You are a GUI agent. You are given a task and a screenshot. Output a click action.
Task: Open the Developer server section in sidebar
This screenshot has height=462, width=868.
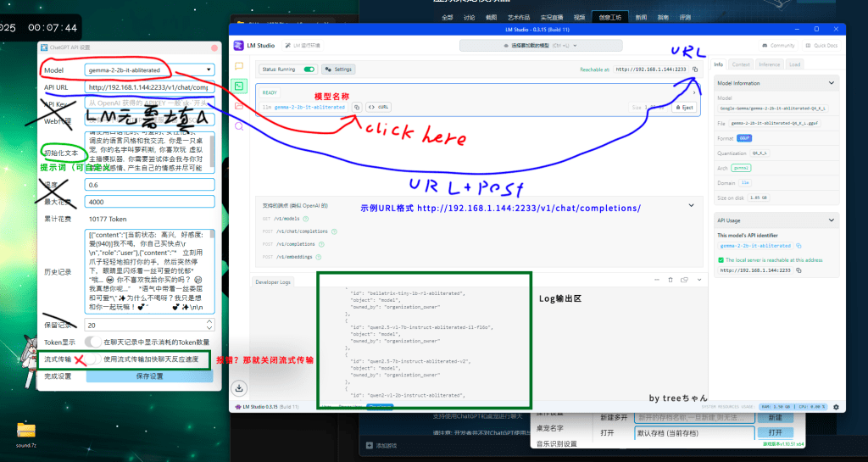tap(239, 86)
